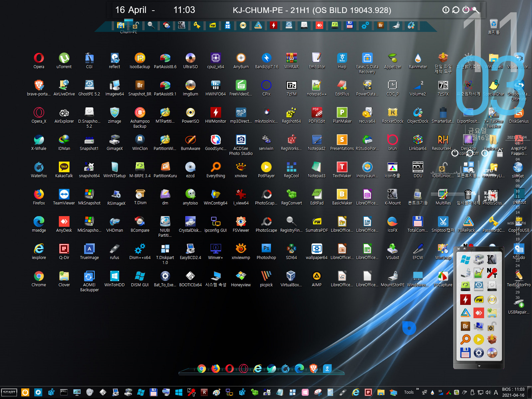The image size is (532, 399).
Task: Click the Firefox icon in bottom dock
Action: coord(215,368)
